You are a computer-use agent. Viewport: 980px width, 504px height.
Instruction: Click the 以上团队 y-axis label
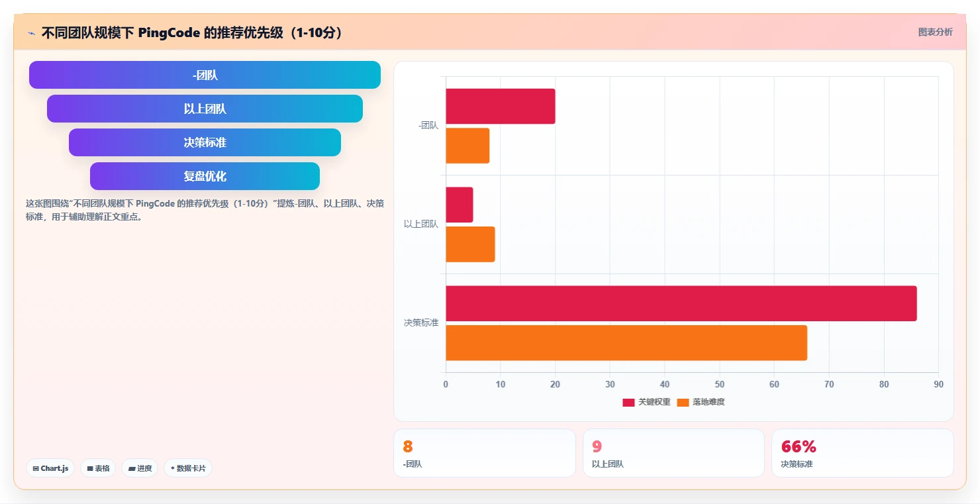[x=421, y=225]
